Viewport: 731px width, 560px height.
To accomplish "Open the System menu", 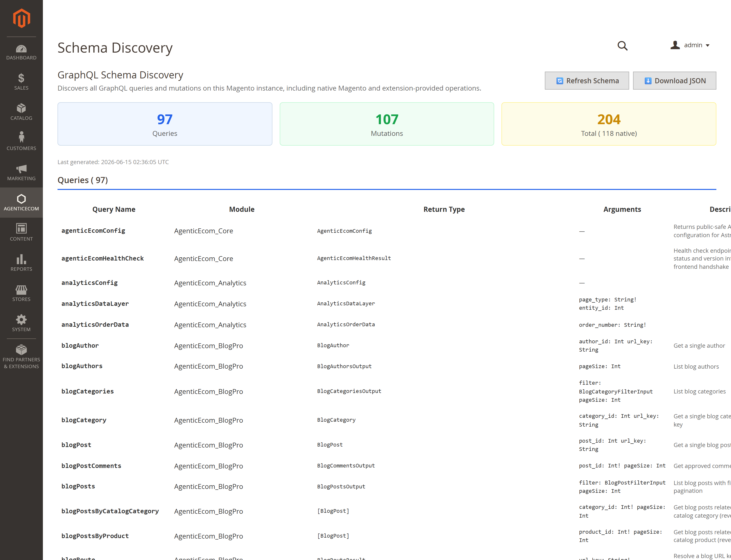I will click(21, 323).
